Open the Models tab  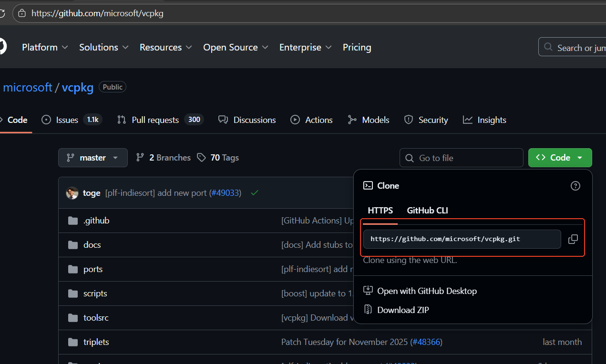pyautogui.click(x=369, y=120)
